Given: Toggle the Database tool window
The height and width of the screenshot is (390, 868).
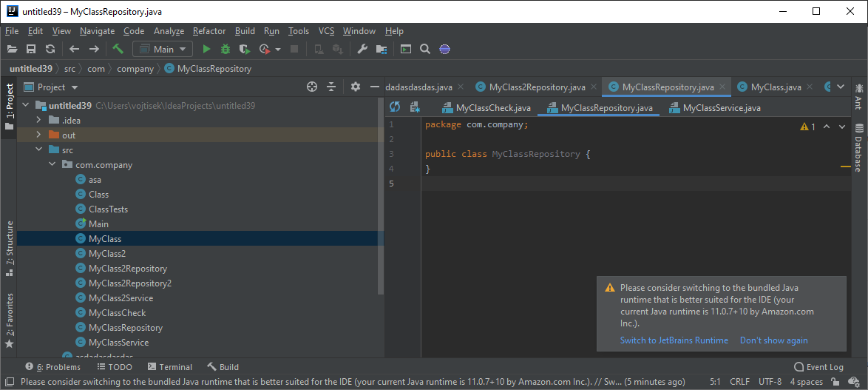Looking at the screenshot, I should pyautogui.click(x=858, y=147).
